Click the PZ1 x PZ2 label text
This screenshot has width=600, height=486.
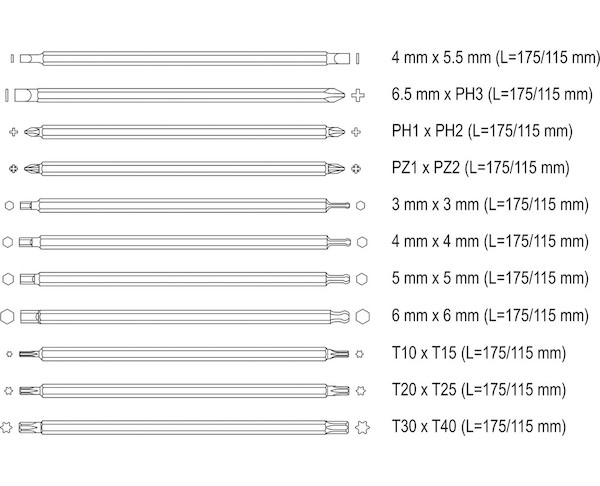coord(481,168)
